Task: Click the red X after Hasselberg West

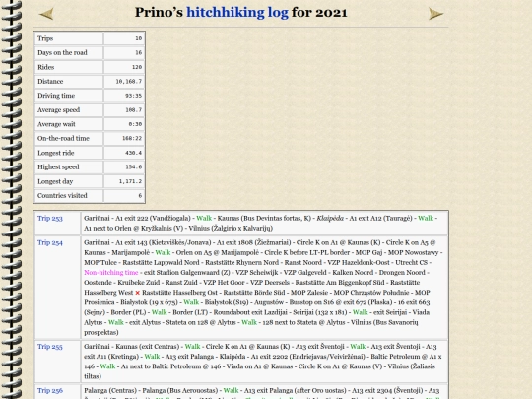Action: (137, 293)
